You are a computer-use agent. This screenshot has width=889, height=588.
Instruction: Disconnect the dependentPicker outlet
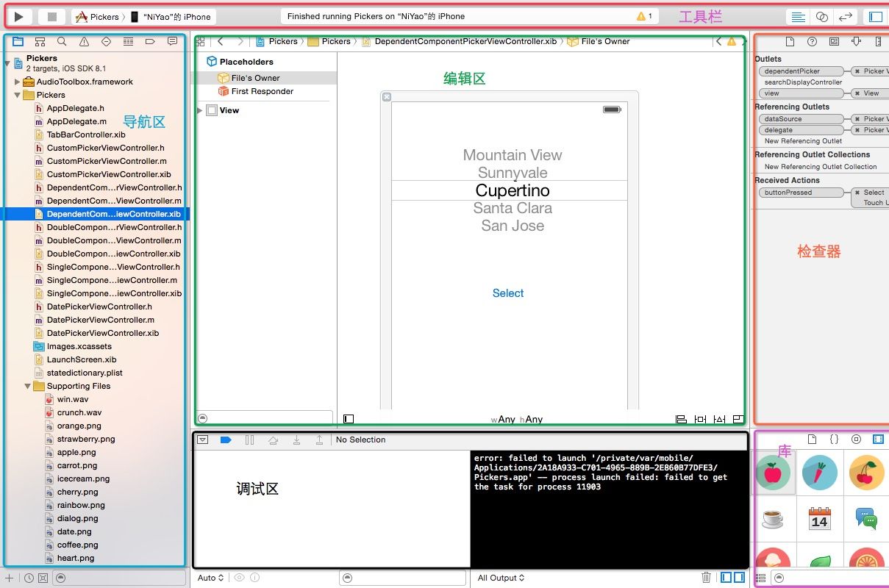pyautogui.click(x=857, y=71)
